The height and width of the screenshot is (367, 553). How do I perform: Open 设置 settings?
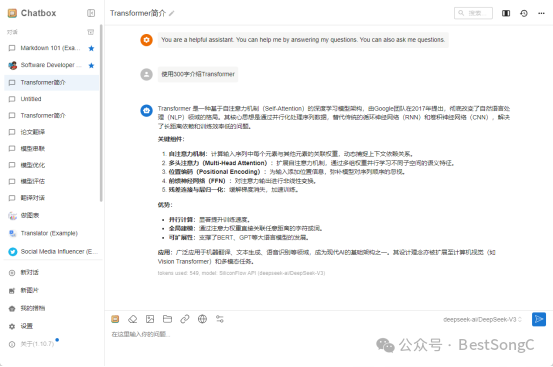tap(51, 326)
